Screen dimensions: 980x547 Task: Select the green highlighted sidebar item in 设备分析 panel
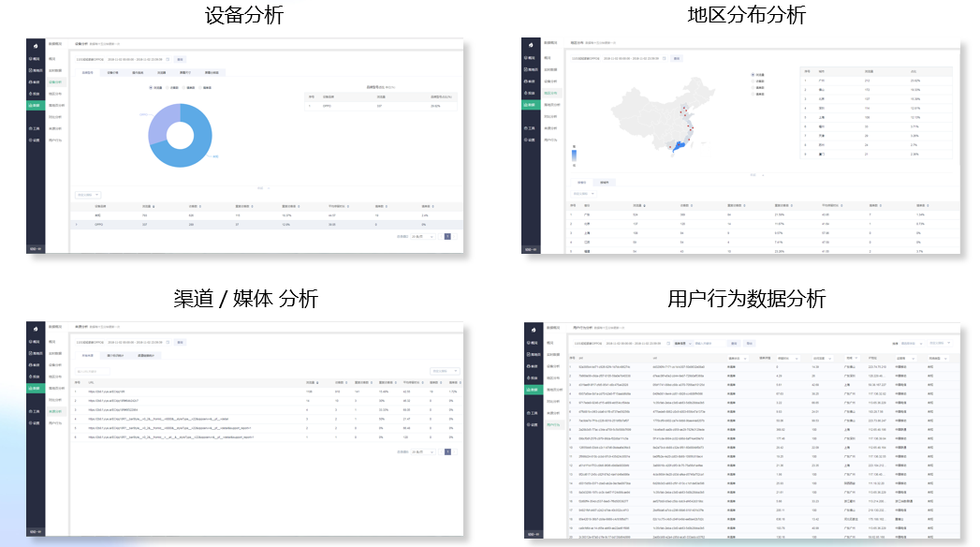coord(35,105)
